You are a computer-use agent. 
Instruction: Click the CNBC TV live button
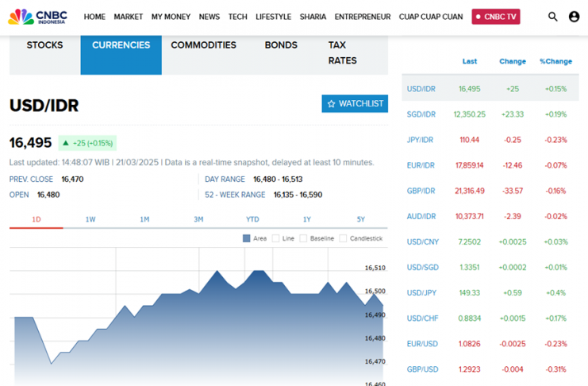pyautogui.click(x=496, y=17)
